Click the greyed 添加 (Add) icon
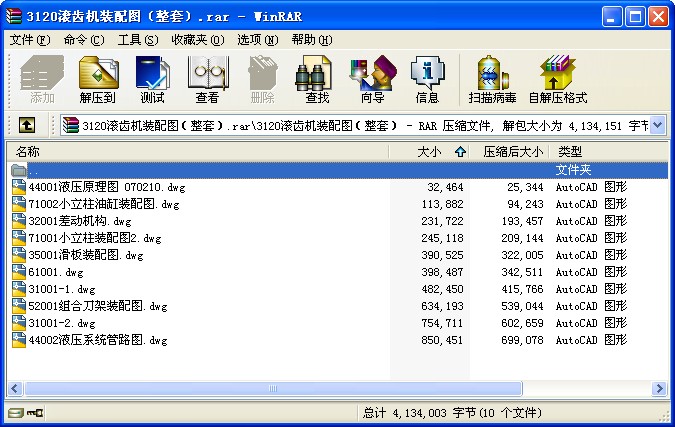 point(42,80)
